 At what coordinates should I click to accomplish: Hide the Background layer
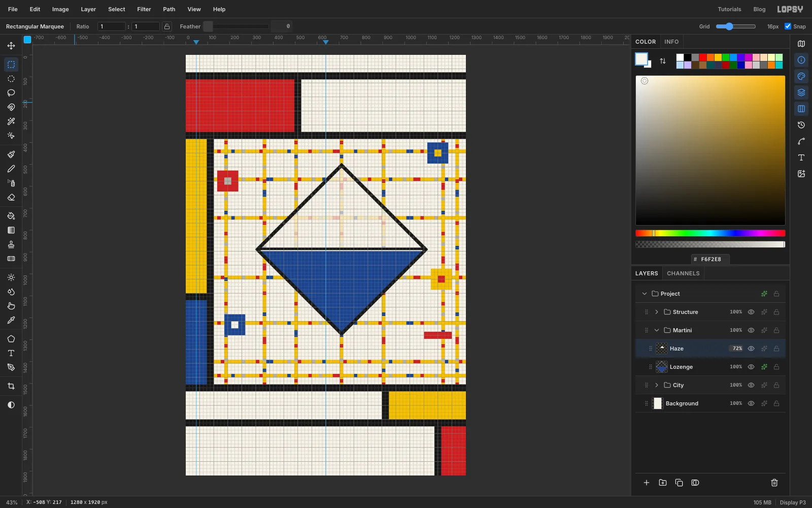tap(751, 403)
